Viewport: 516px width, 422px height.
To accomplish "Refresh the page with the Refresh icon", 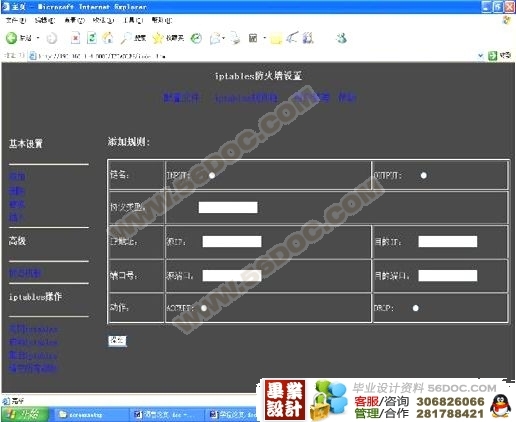I will pyautogui.click(x=92, y=38).
